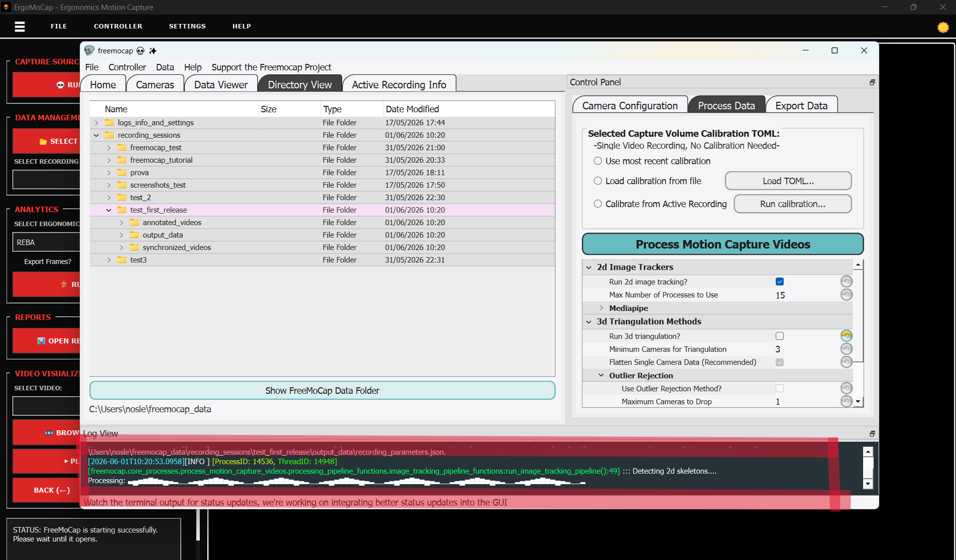956x560 pixels.
Task: Expand the Mediapipe section
Action: [601, 308]
